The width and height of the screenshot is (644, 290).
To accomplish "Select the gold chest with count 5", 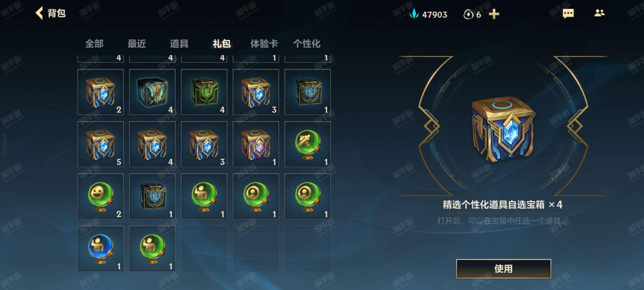I will pos(101,144).
